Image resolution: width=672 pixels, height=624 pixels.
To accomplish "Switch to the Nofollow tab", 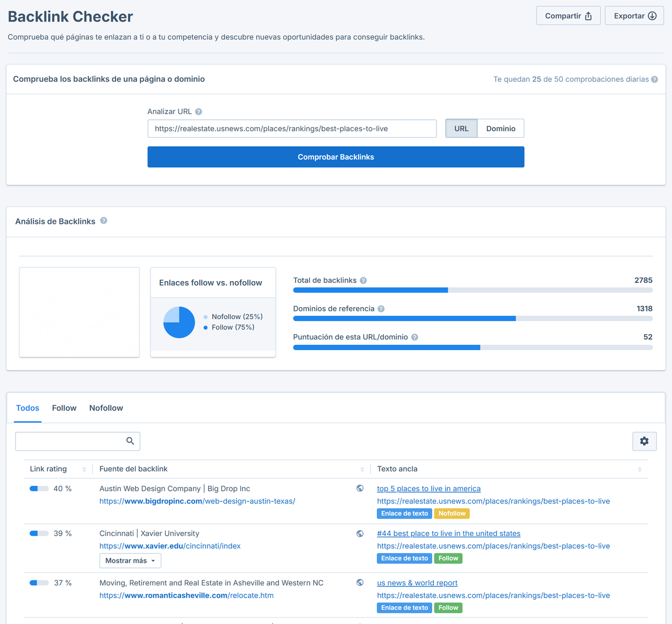I will pos(106,408).
